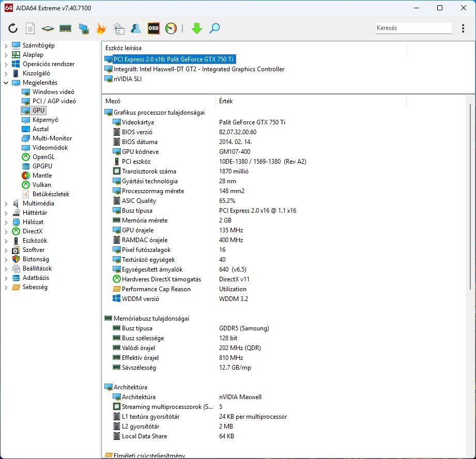Screen dimensions: 476x459
Task: Expand the Multimédia tree node
Action: 6,204
